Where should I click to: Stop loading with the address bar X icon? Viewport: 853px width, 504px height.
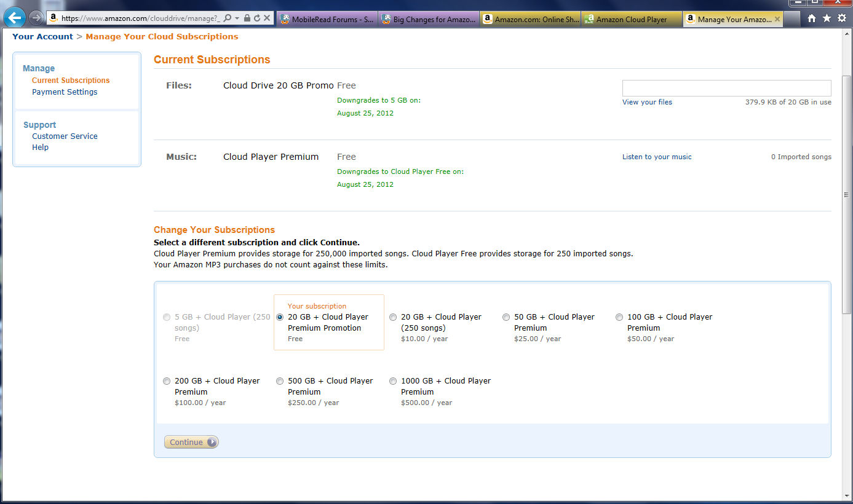(267, 18)
